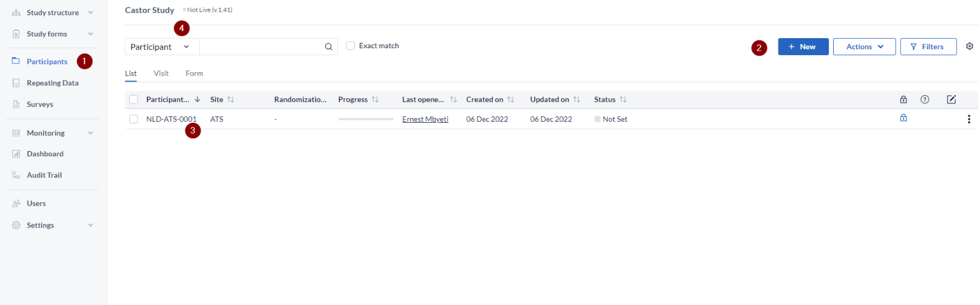Sort by Site column arrows

point(231,100)
